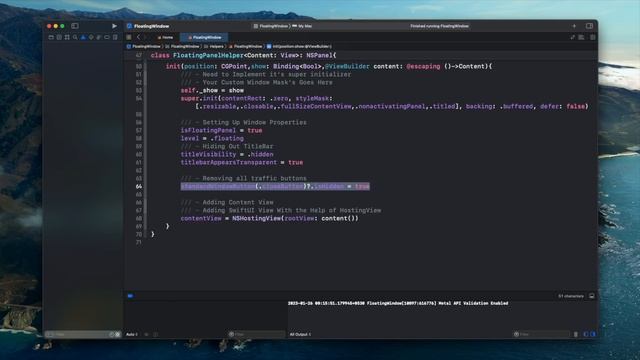Toggle the navigator sidebar visibility
Viewport: 640px width, 360px height.
75,26
